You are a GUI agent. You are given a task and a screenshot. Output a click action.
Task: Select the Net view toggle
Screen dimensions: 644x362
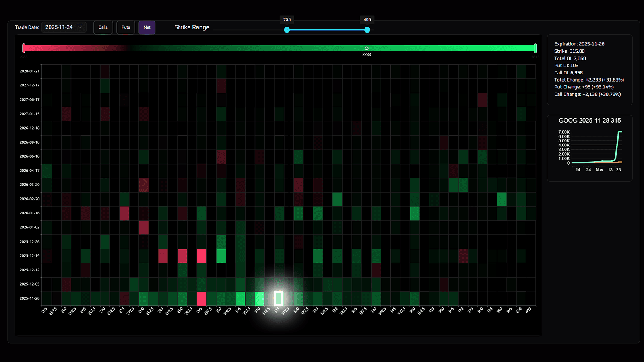(x=147, y=27)
